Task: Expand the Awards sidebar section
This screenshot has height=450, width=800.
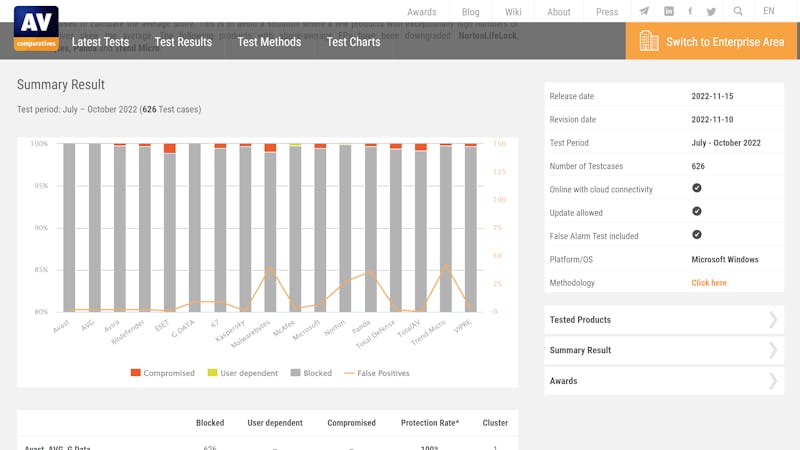Action: (664, 381)
